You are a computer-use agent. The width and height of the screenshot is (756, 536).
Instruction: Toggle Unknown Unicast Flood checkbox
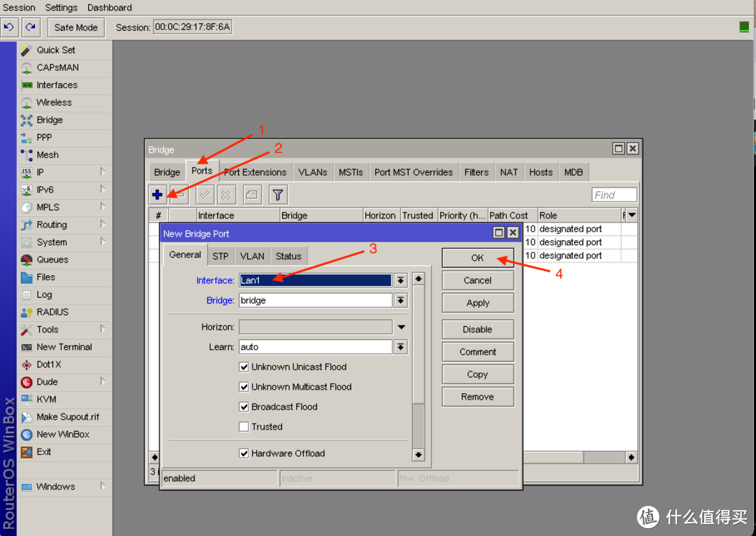[244, 367]
